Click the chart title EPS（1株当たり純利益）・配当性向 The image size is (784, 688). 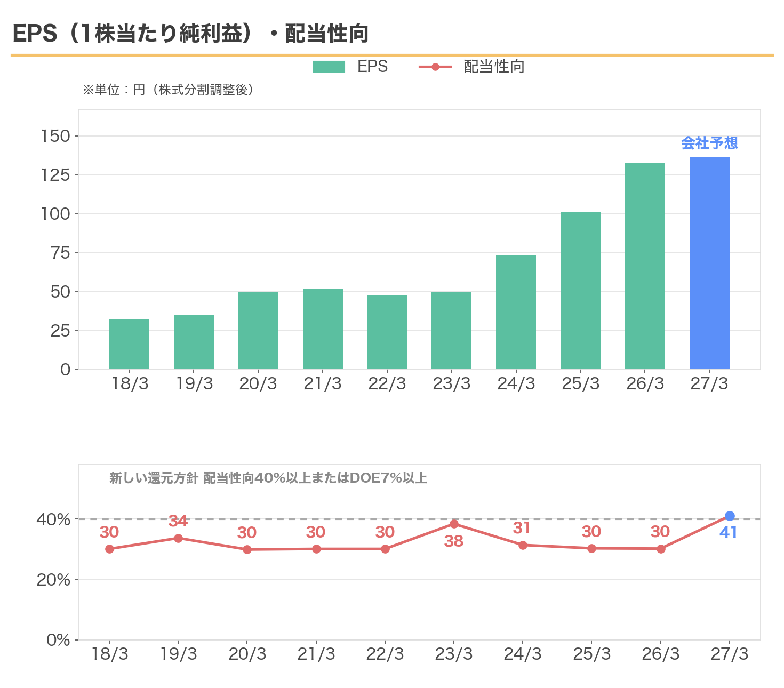coord(190,33)
